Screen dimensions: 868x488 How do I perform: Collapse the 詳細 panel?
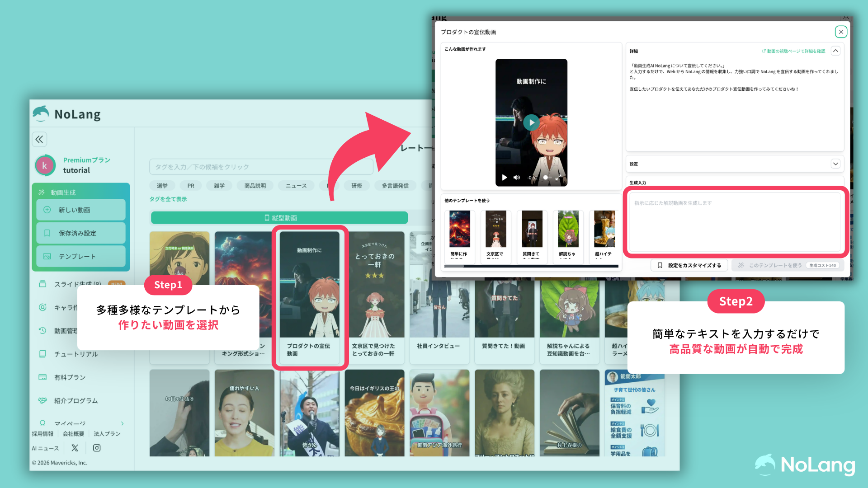click(835, 51)
